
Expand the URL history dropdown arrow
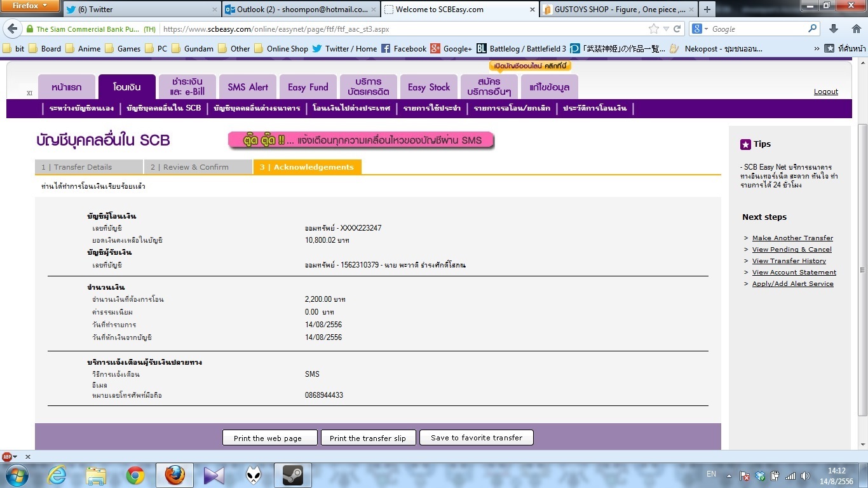[666, 29]
